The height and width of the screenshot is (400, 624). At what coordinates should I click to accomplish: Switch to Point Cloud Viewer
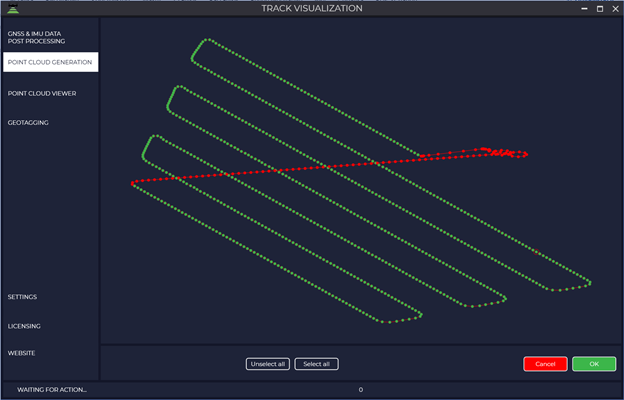(x=42, y=93)
